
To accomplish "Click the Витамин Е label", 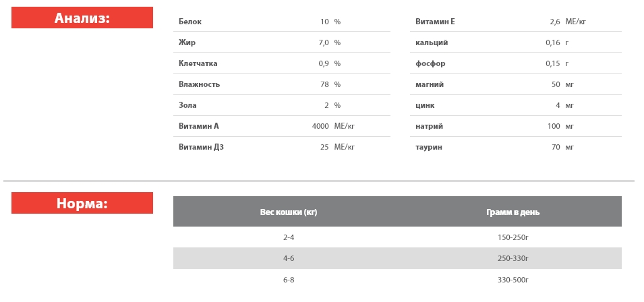I will coord(435,22).
